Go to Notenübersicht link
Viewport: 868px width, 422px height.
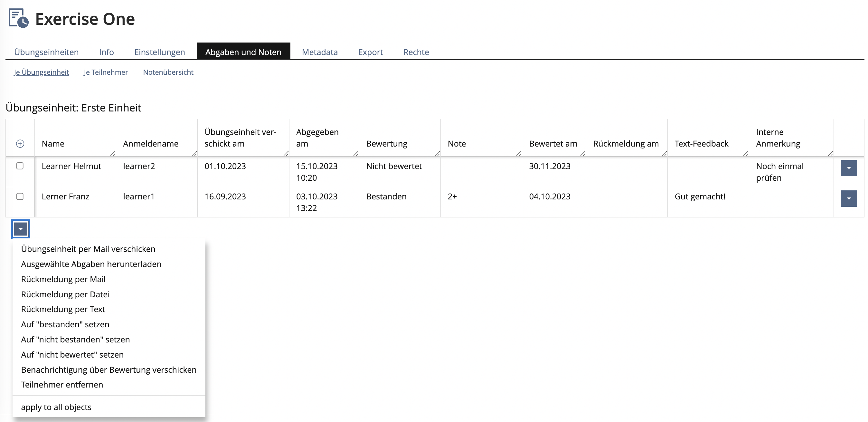tap(168, 72)
